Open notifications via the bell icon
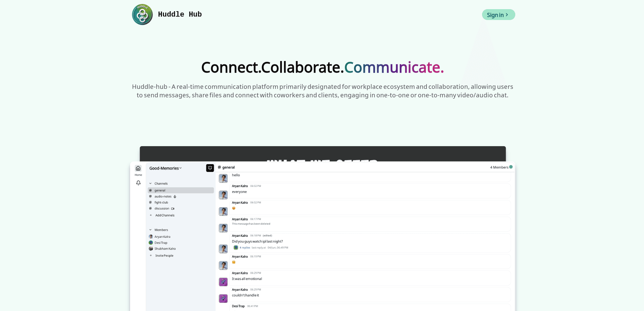The image size is (644, 311). (x=138, y=183)
